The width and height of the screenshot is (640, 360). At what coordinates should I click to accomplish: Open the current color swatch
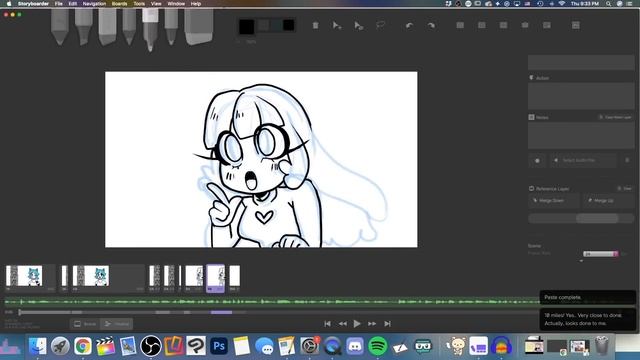(247, 27)
